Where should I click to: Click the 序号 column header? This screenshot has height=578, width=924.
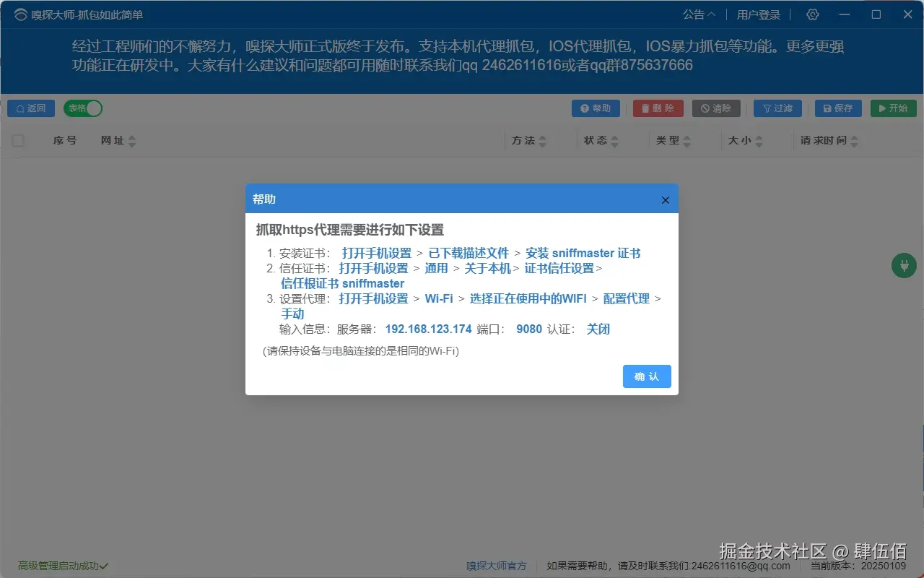[65, 141]
